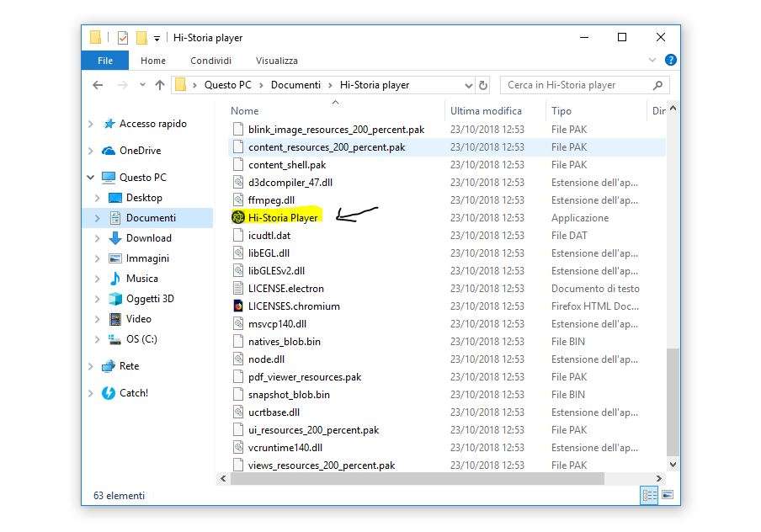This screenshot has width=761, height=532.
Task: Open the Home ribbon tab
Action: (x=153, y=61)
